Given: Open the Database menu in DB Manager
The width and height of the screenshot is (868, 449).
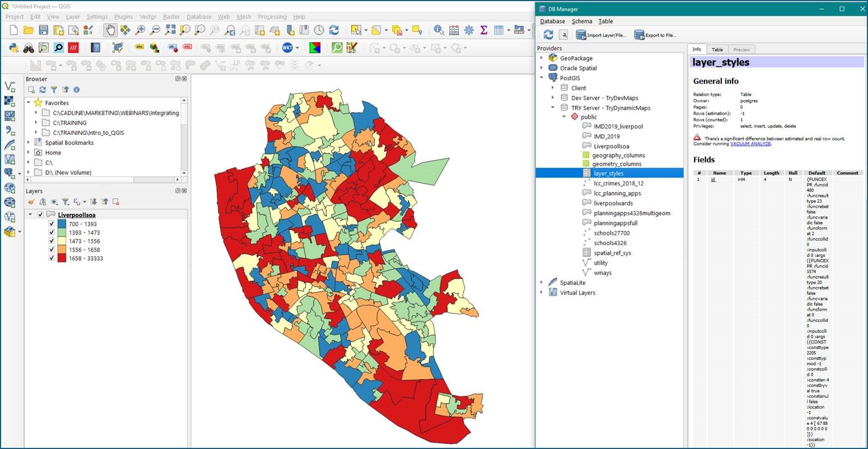Looking at the screenshot, I should click(x=552, y=21).
